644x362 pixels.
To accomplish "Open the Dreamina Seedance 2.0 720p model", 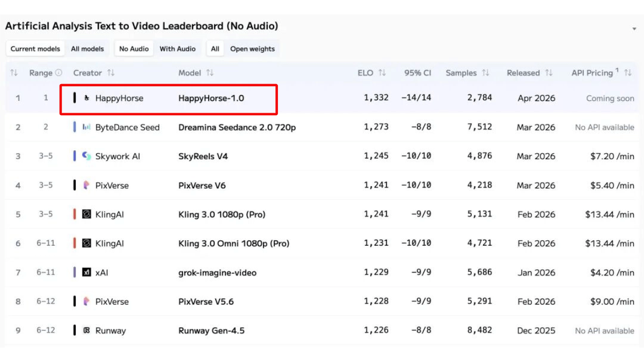I will coord(237,127).
